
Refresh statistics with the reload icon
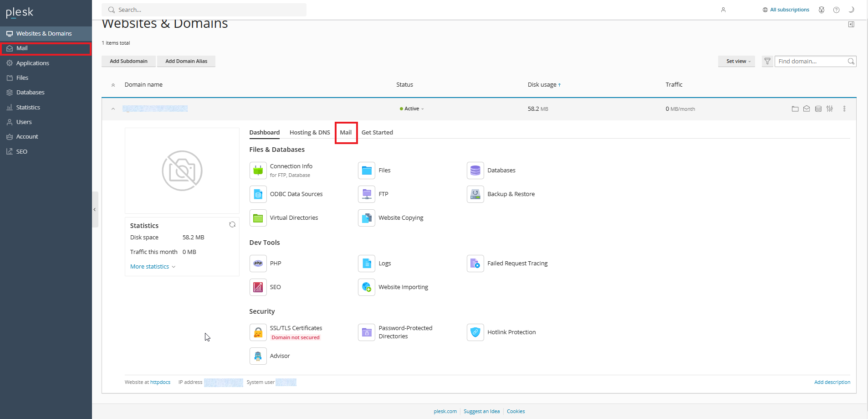232,225
